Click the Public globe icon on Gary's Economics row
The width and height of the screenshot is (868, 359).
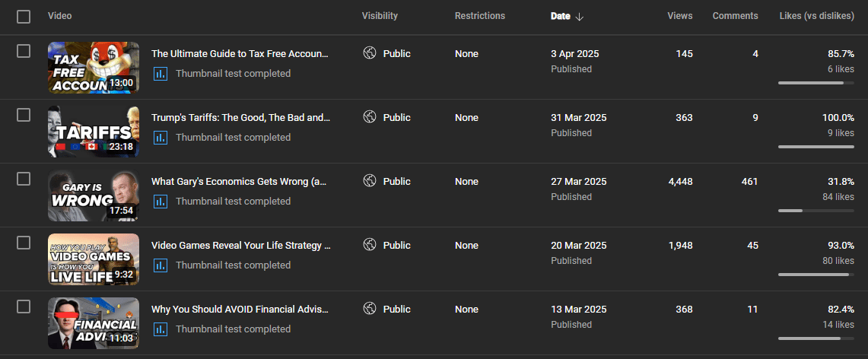pyautogui.click(x=370, y=181)
